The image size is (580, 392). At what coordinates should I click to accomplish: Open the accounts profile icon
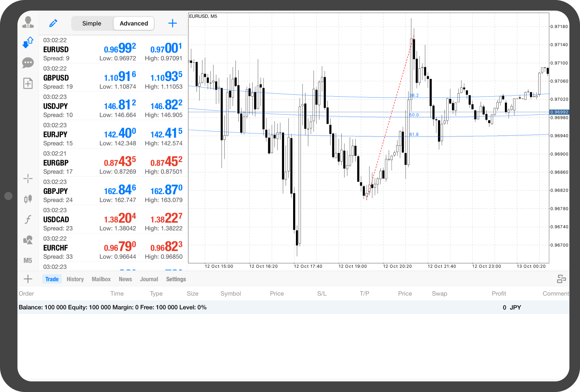point(28,22)
